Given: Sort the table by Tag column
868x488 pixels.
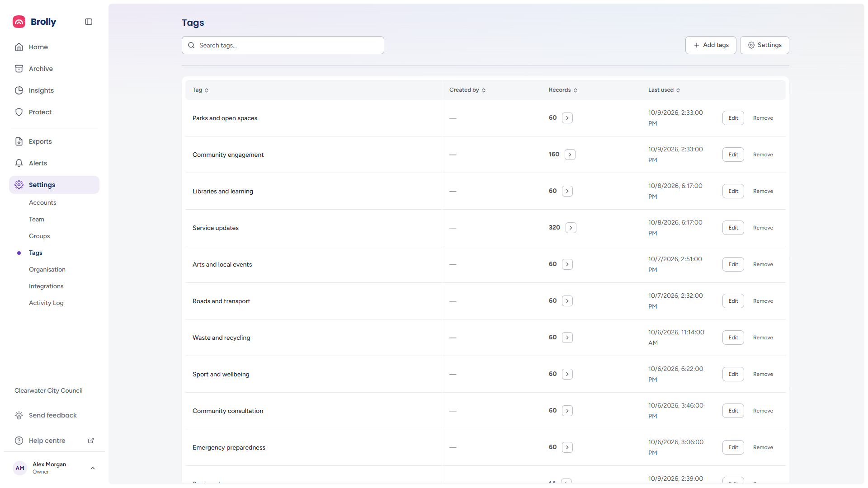Looking at the screenshot, I should 200,90.
